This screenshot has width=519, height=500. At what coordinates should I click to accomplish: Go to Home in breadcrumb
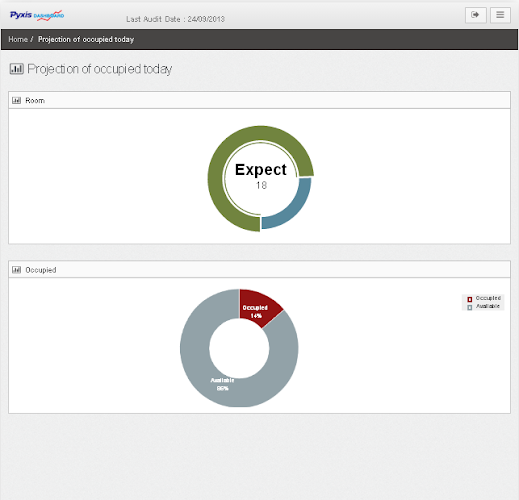tap(18, 39)
